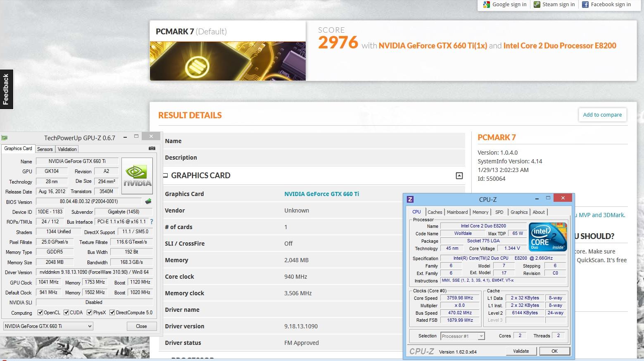Click the GPU-Z title bar app icon
Image resolution: width=644 pixels, height=361 pixels.
click(x=5, y=138)
